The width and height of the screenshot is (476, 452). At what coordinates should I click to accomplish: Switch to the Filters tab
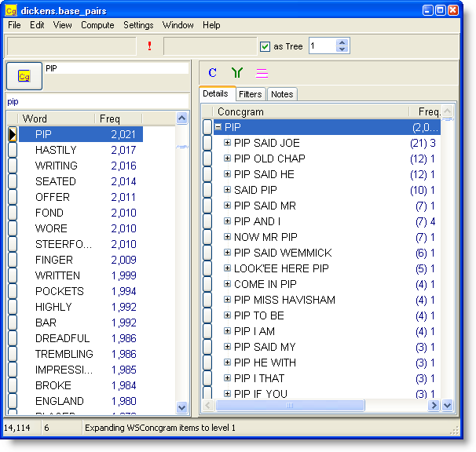coord(250,94)
